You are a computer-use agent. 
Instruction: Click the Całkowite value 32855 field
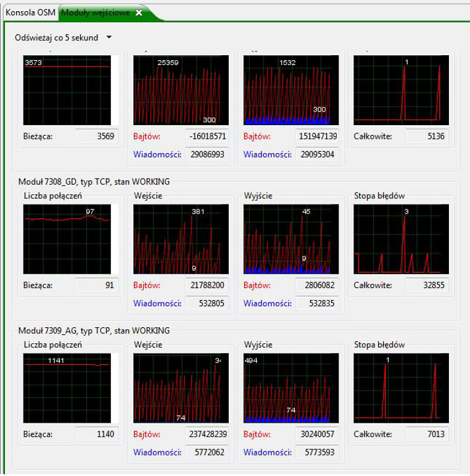tap(427, 285)
